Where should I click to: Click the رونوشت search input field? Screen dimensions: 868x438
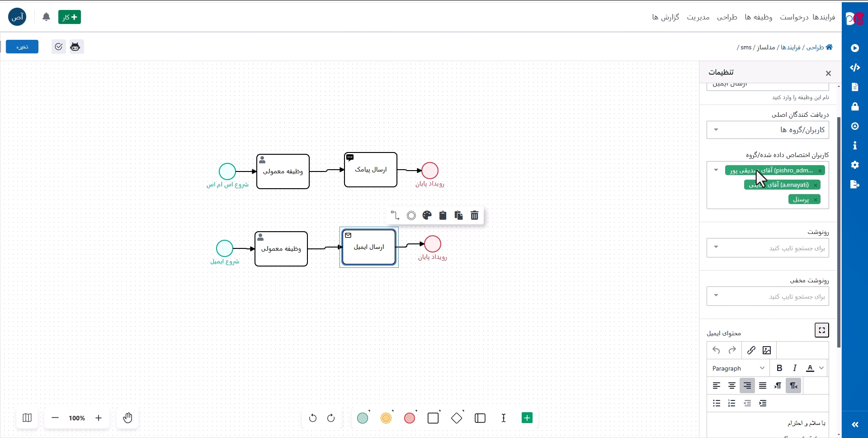pyautogui.click(x=773, y=248)
